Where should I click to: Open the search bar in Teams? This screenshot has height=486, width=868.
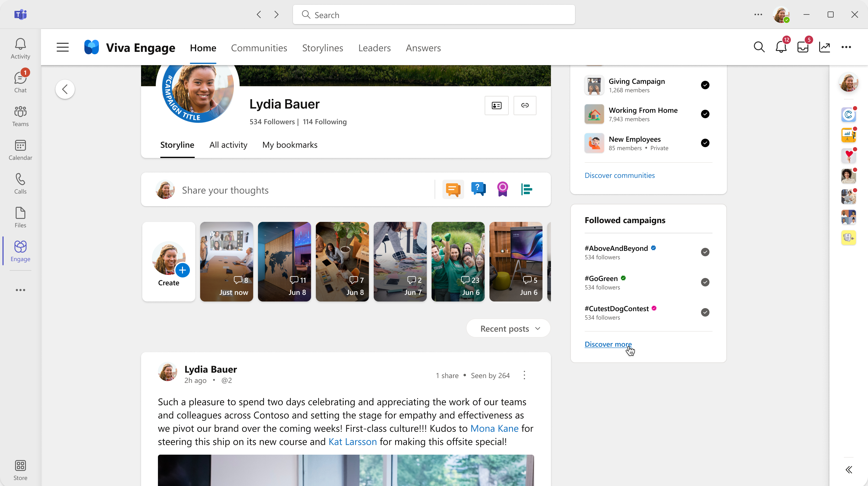(433, 15)
